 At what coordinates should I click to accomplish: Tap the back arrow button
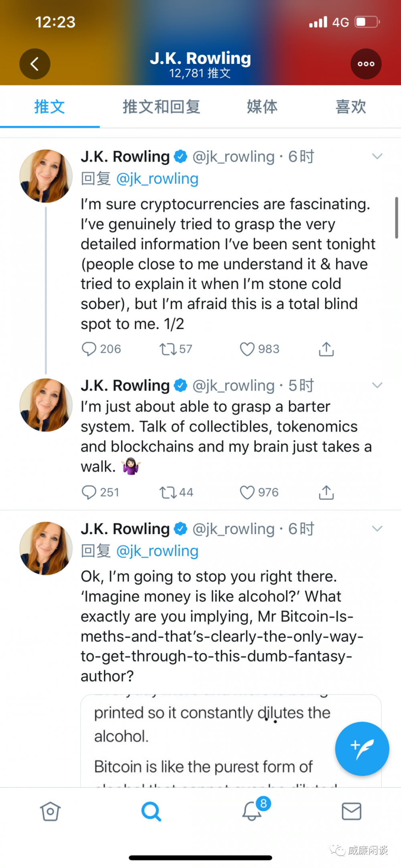coord(35,64)
